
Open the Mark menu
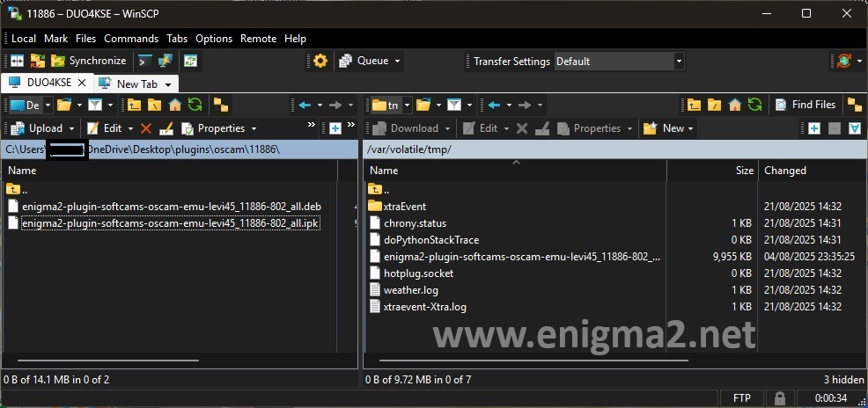(x=56, y=39)
